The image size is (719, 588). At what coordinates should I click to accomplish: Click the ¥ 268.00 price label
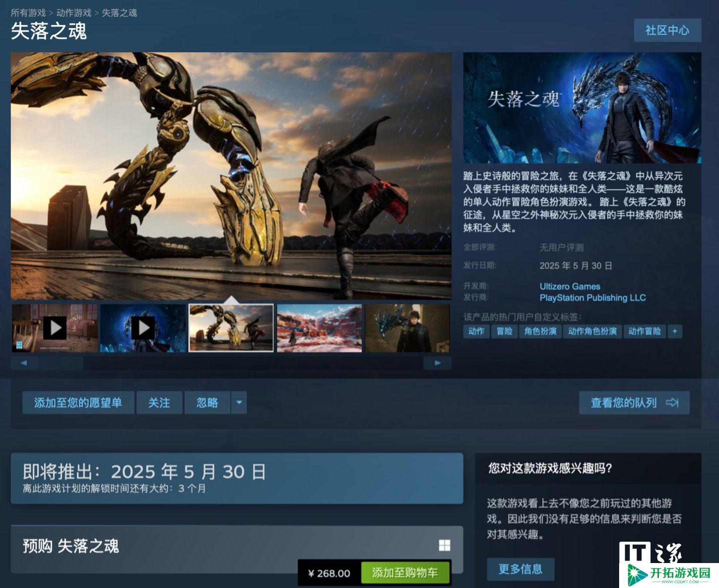330,574
